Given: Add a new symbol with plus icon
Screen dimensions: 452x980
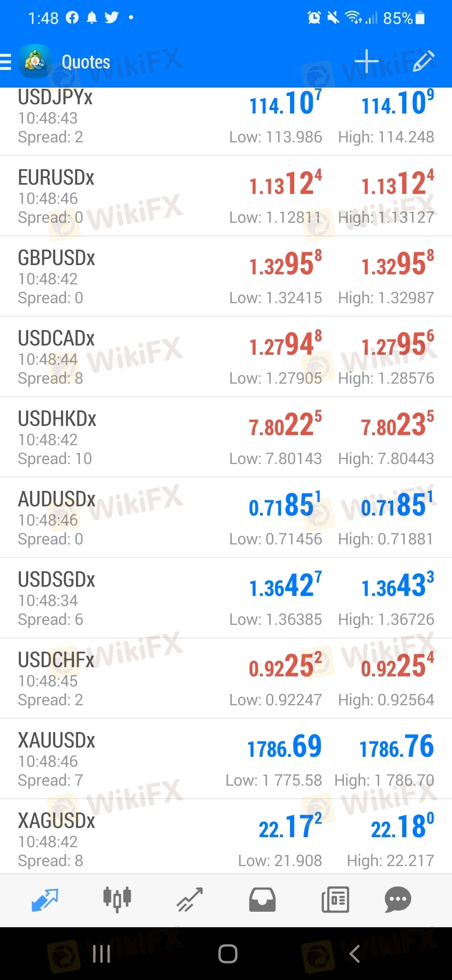Looking at the screenshot, I should tap(366, 62).
